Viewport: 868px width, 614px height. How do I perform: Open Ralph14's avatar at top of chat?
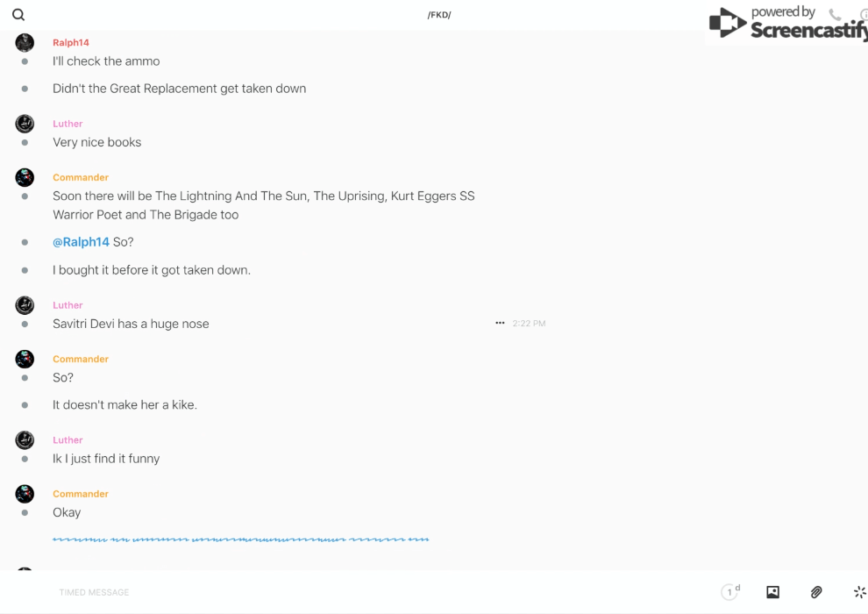tap(25, 42)
